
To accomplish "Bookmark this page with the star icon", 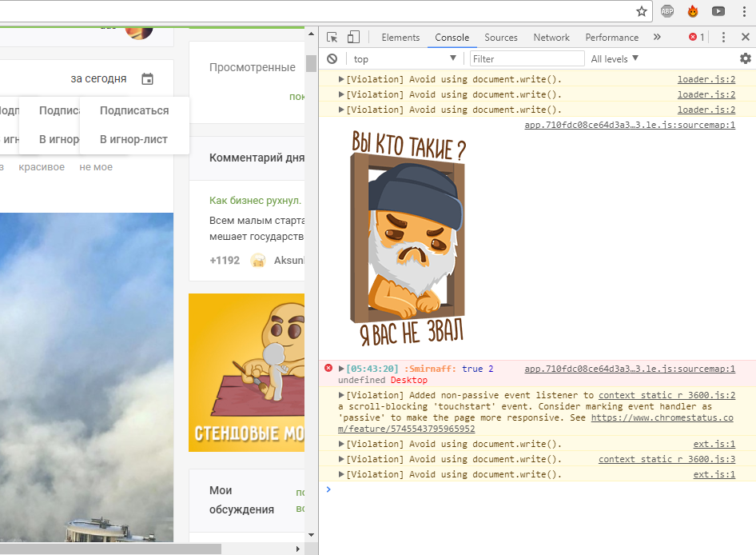I will coord(641,11).
